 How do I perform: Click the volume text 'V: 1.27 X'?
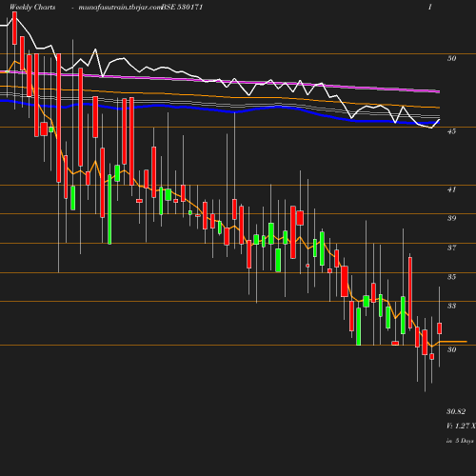pos(461,426)
